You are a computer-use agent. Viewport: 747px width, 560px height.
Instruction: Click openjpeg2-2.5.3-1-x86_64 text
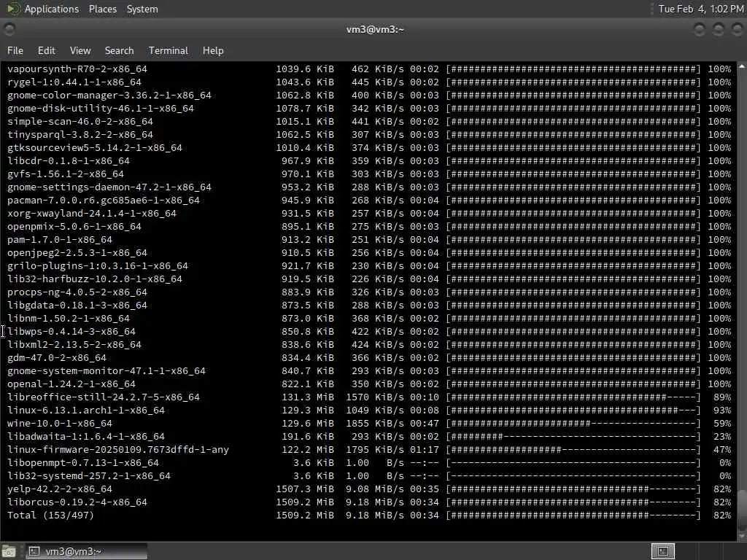tap(77, 253)
